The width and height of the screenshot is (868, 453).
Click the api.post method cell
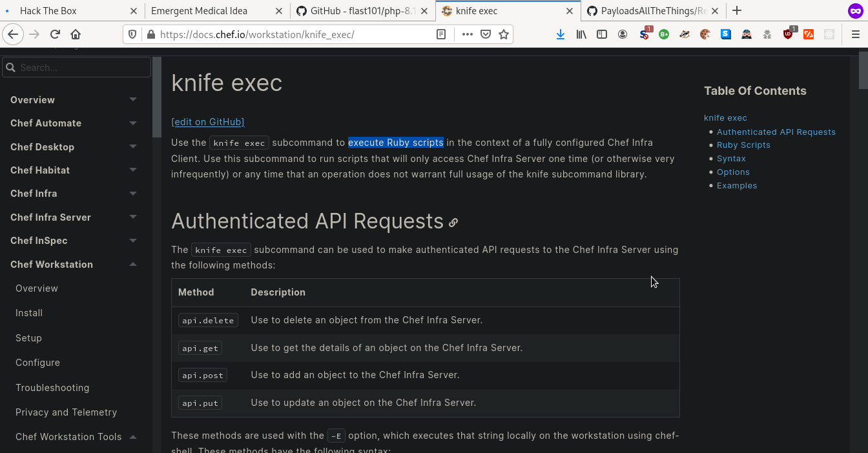tap(203, 375)
